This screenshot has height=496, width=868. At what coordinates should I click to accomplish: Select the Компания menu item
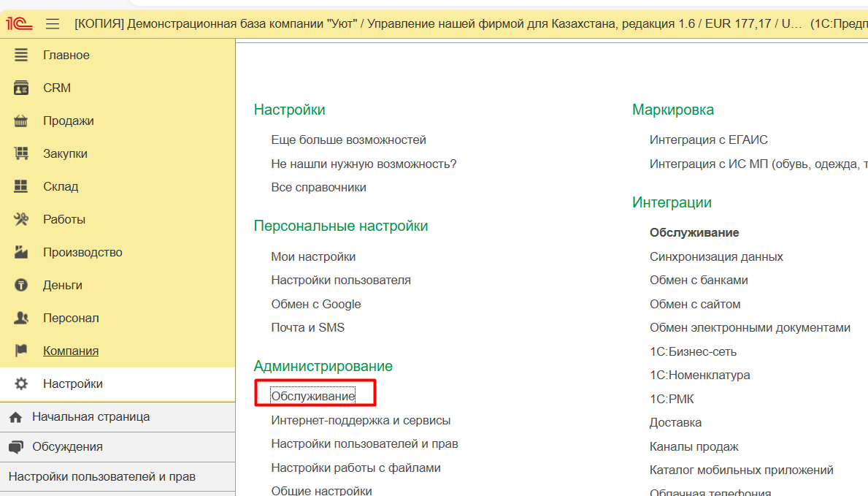pyautogui.click(x=70, y=351)
